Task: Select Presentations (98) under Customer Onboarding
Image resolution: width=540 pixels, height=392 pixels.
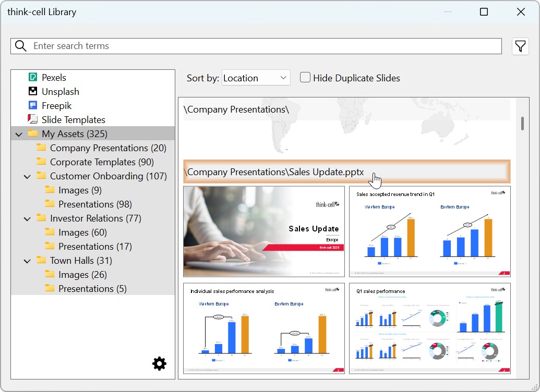Action: (x=95, y=204)
